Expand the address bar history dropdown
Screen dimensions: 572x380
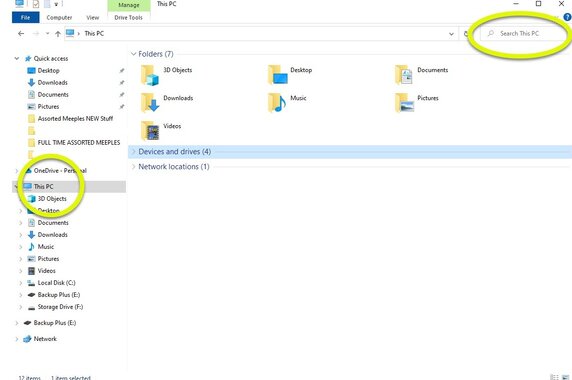451,34
